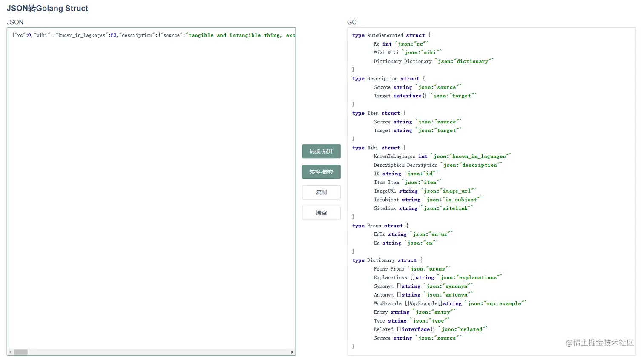The height and width of the screenshot is (357, 644).
Task: Click the 'Rc int' field line
Action: 401,44
